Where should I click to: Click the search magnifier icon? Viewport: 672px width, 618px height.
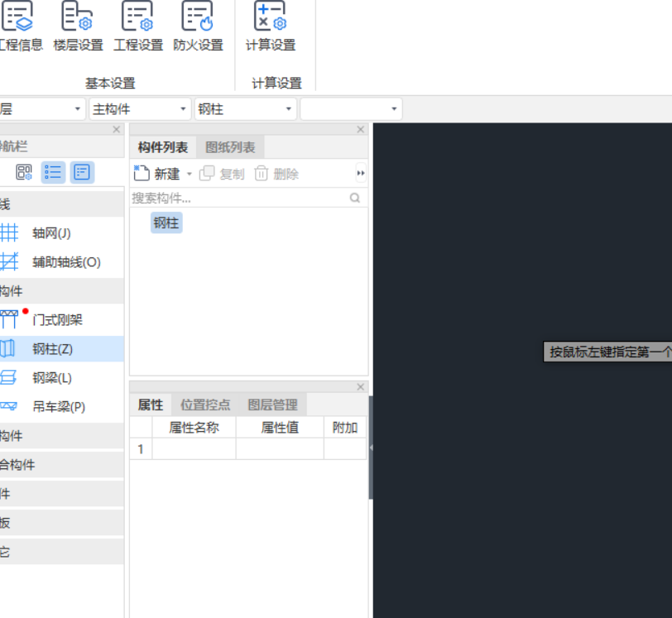[x=355, y=198]
